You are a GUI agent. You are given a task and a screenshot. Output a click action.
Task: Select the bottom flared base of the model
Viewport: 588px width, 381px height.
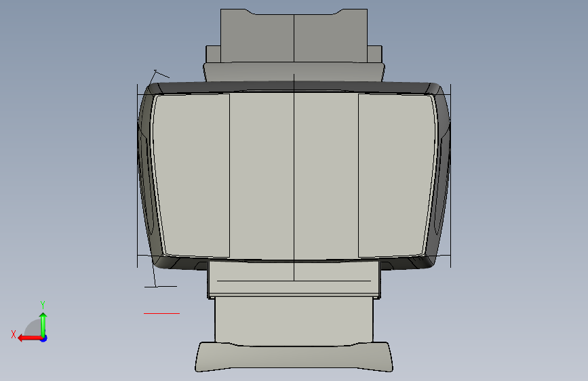(x=294, y=357)
